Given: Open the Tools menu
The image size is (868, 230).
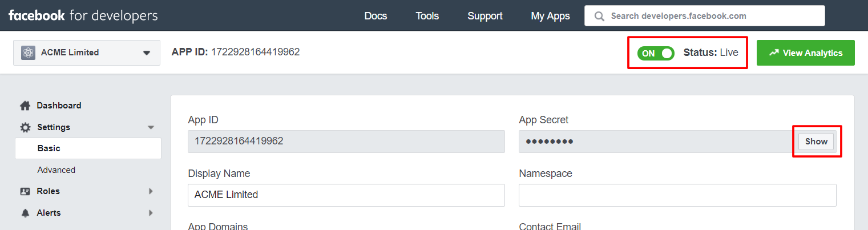Looking at the screenshot, I should click(427, 16).
